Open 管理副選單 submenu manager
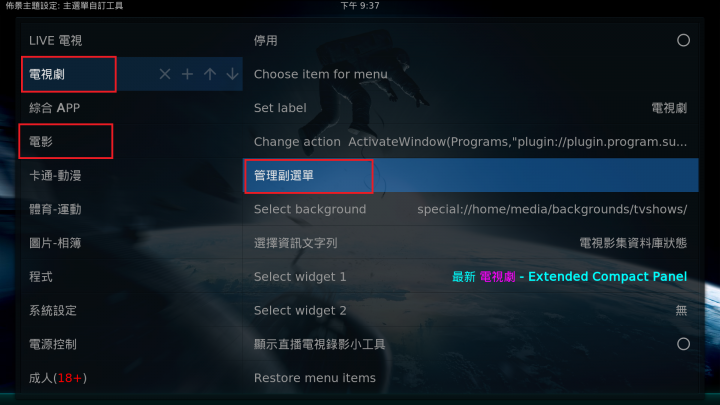Viewport: 720px width, 405px height. [470, 175]
